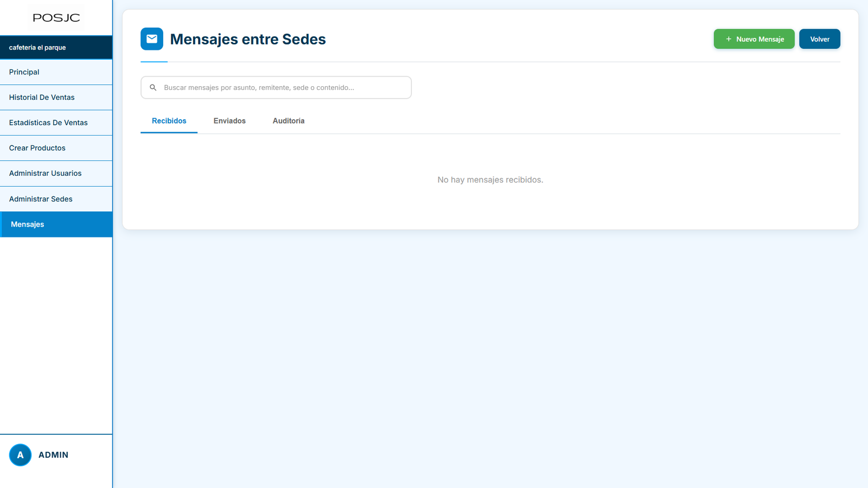This screenshot has height=488, width=868.
Task: Click the ADMIN username label
Action: click(53, 455)
